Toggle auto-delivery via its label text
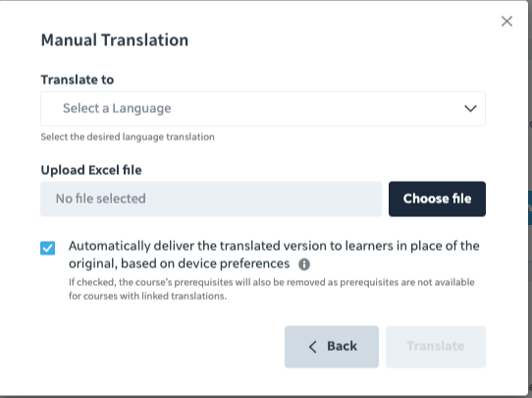The width and height of the screenshot is (532, 398). tap(274, 255)
